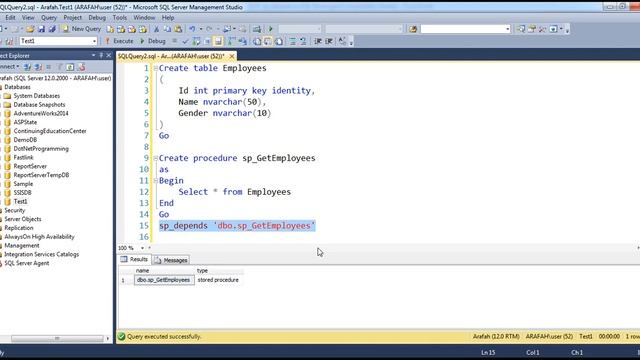Click Object Explorer last toolbar red icon

click(81, 67)
